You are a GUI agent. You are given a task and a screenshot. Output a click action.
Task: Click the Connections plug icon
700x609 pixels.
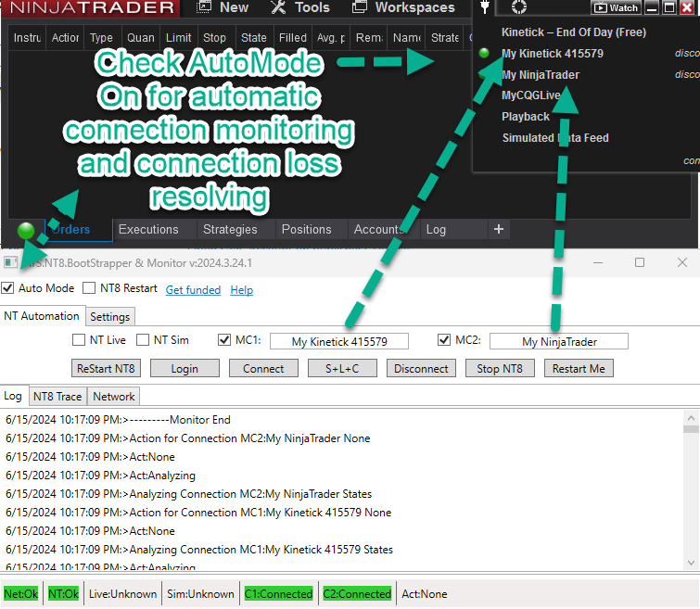485,7
